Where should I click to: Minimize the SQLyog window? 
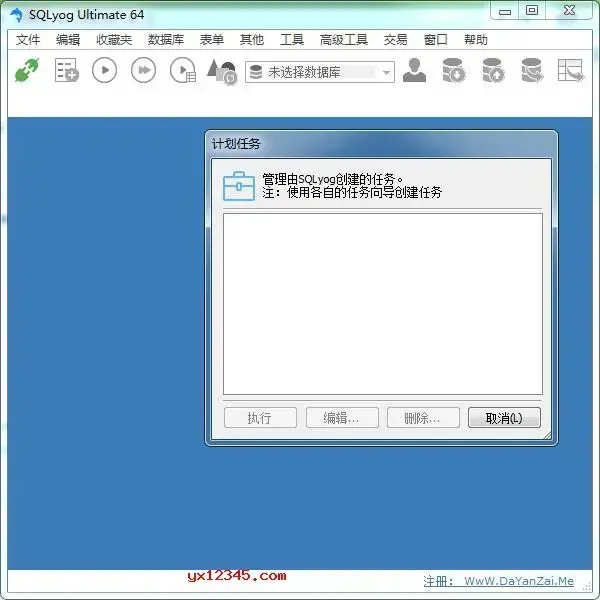point(505,11)
